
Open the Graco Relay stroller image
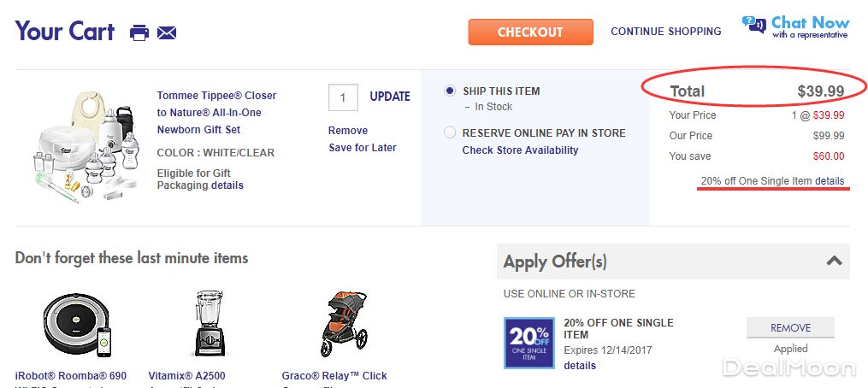344,325
